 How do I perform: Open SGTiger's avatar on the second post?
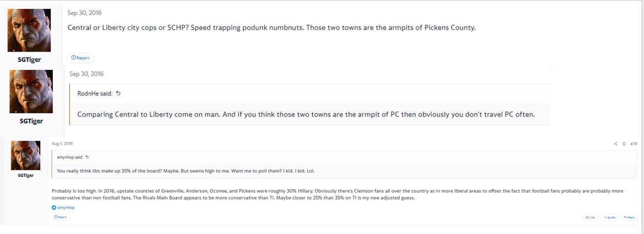(31, 91)
